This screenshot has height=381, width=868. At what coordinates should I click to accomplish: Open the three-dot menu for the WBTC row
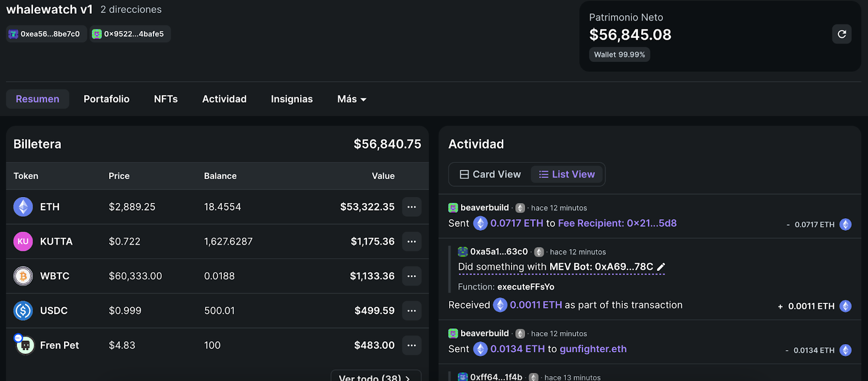pyautogui.click(x=412, y=276)
